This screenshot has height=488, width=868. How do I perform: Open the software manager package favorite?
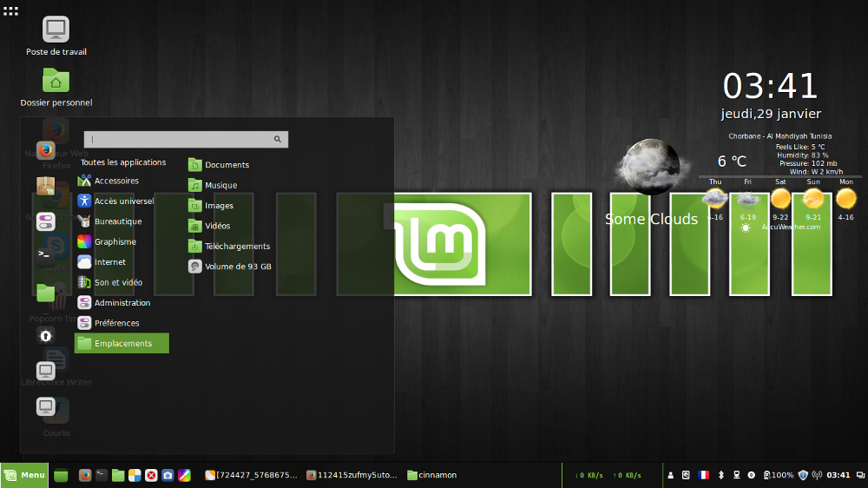click(46, 187)
